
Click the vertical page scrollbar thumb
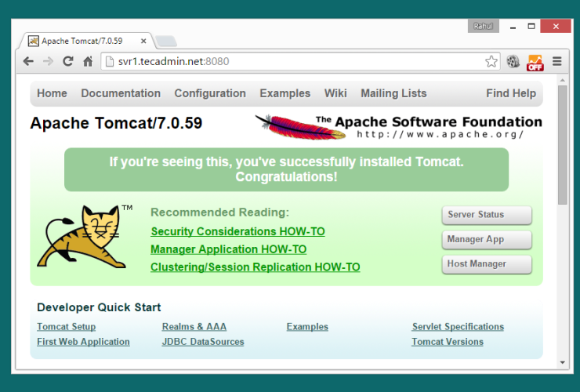click(562, 145)
